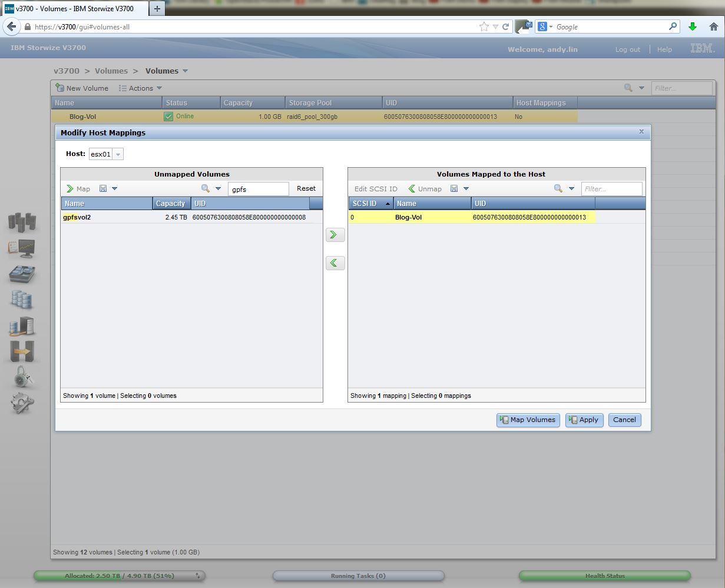This screenshot has height=588, width=725.
Task: Expand the save dropdown arrow in Unmapped Volumes
Action: tap(115, 189)
